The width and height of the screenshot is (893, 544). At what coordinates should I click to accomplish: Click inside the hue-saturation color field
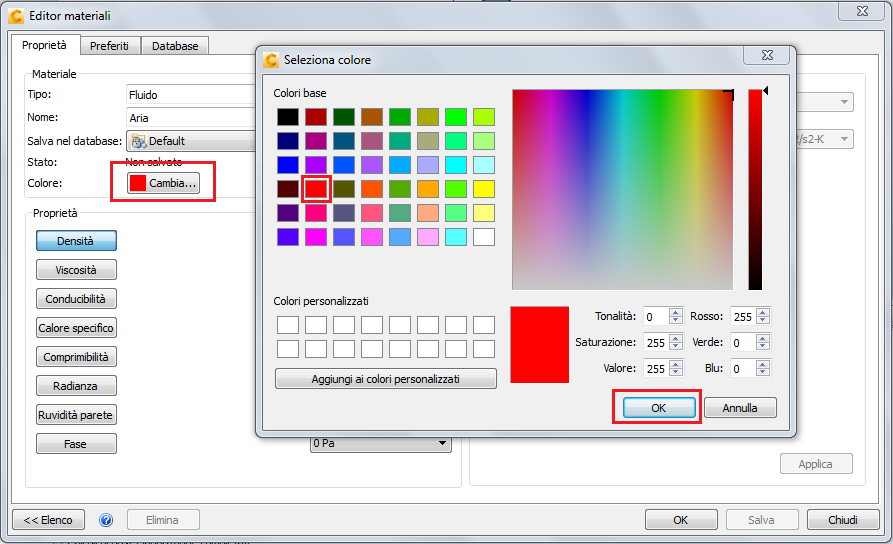[622, 189]
